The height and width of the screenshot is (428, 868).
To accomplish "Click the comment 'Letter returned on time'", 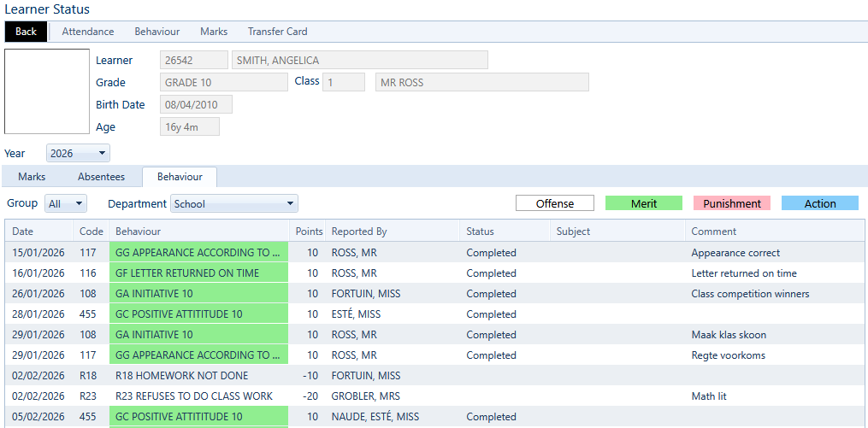I will 744,273.
